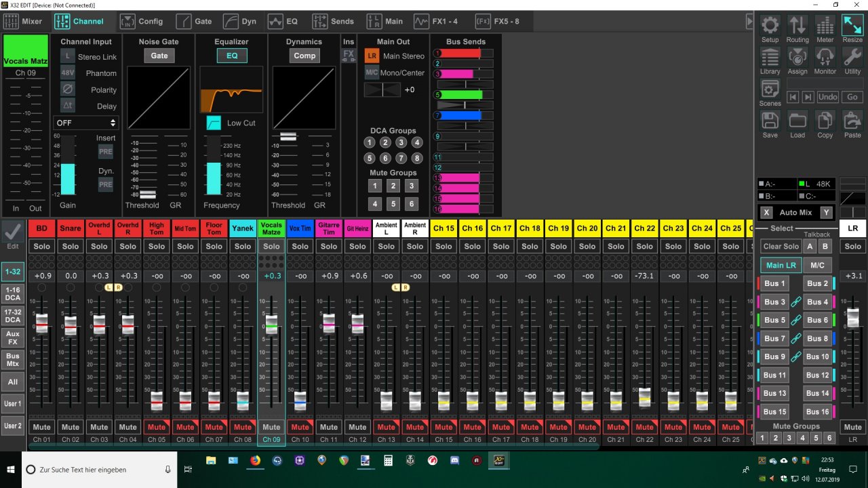Toggle the Low Cut filter icon
This screenshot has width=868, height=488.
pyautogui.click(x=214, y=123)
